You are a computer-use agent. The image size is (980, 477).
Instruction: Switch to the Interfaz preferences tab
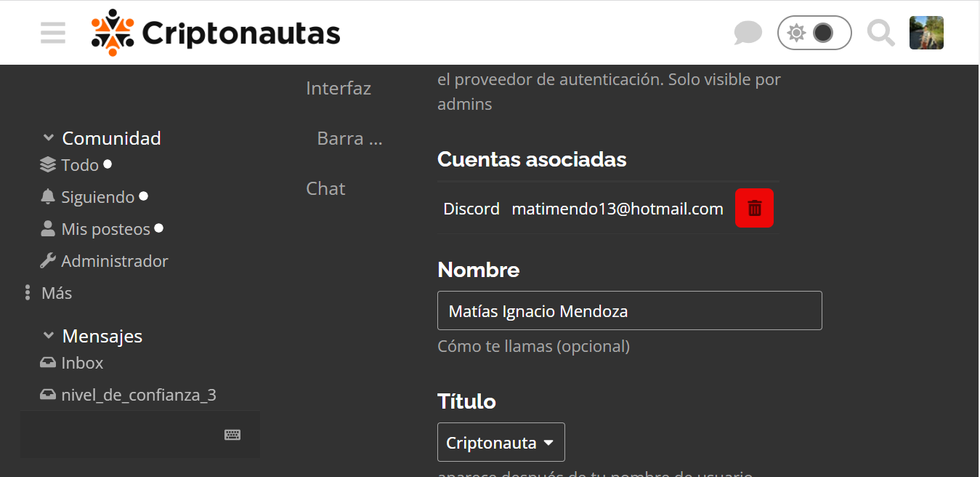tap(339, 88)
